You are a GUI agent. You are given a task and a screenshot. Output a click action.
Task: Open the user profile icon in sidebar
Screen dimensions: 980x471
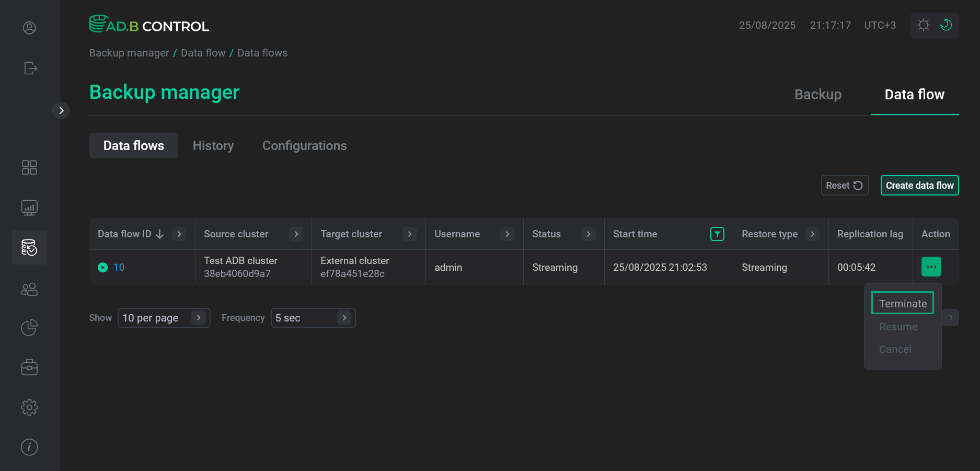[x=29, y=27]
